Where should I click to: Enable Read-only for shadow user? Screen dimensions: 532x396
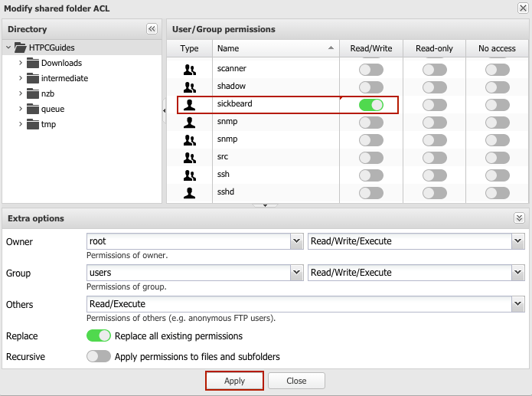434,87
